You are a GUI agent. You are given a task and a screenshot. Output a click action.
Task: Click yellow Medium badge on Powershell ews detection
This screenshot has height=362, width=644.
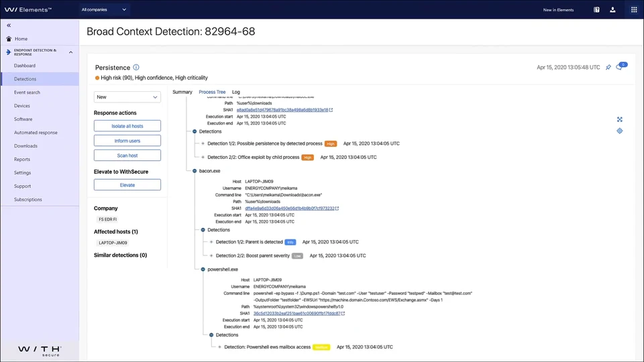321,347
